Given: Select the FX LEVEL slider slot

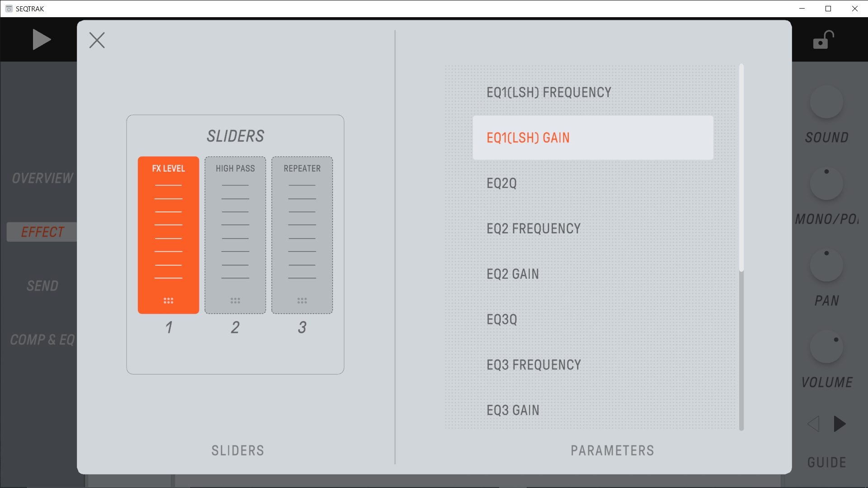Looking at the screenshot, I should (168, 235).
